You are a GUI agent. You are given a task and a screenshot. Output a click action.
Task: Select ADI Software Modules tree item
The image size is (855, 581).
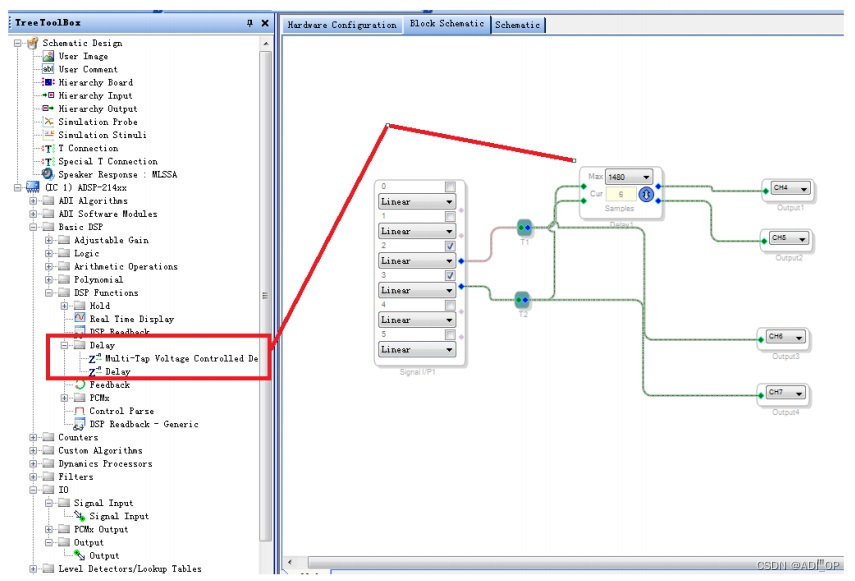click(108, 214)
